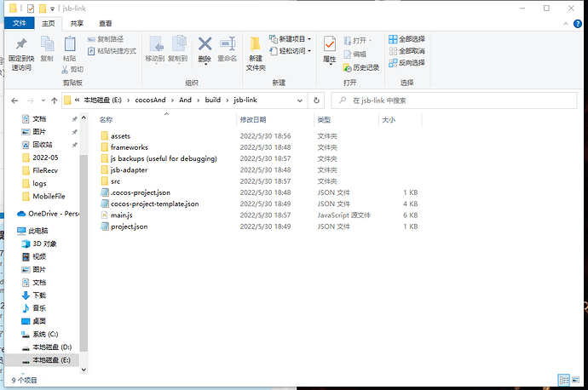Switch to details view in status bar
588x390 pixels.
tap(563, 380)
